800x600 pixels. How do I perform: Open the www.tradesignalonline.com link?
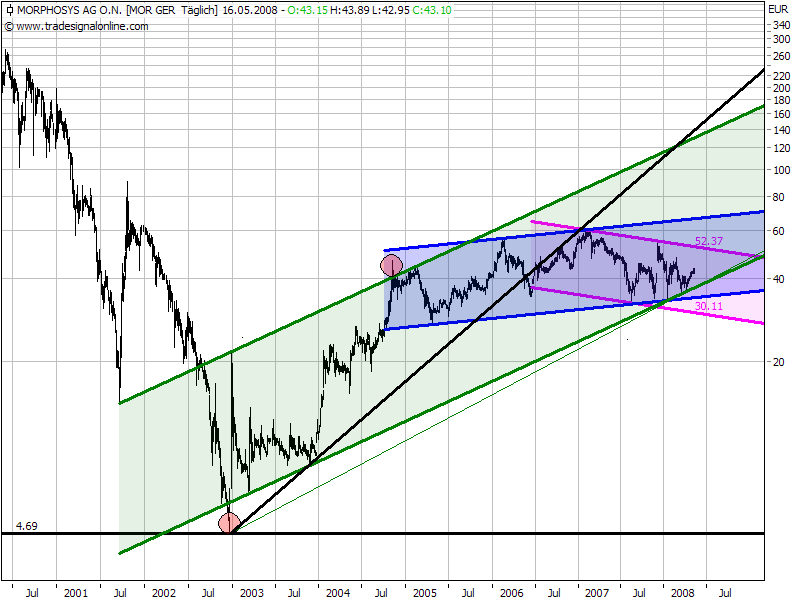pos(82,26)
